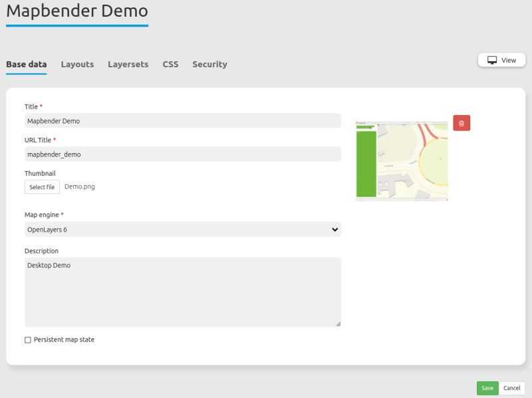Enable the Persistent map state checkbox
The image size is (532, 398).
(x=27, y=339)
